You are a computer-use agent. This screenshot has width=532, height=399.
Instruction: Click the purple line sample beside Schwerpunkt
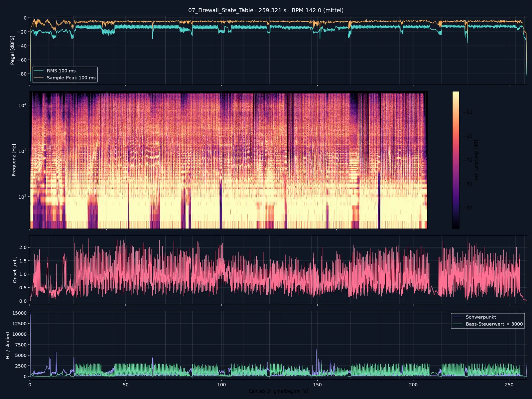[458, 317]
